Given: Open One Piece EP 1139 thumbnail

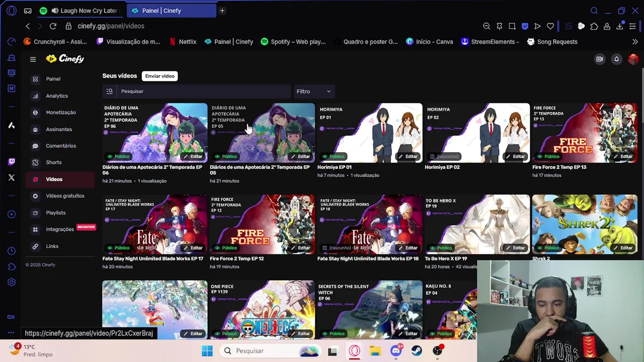Looking at the screenshot, I should (262, 310).
